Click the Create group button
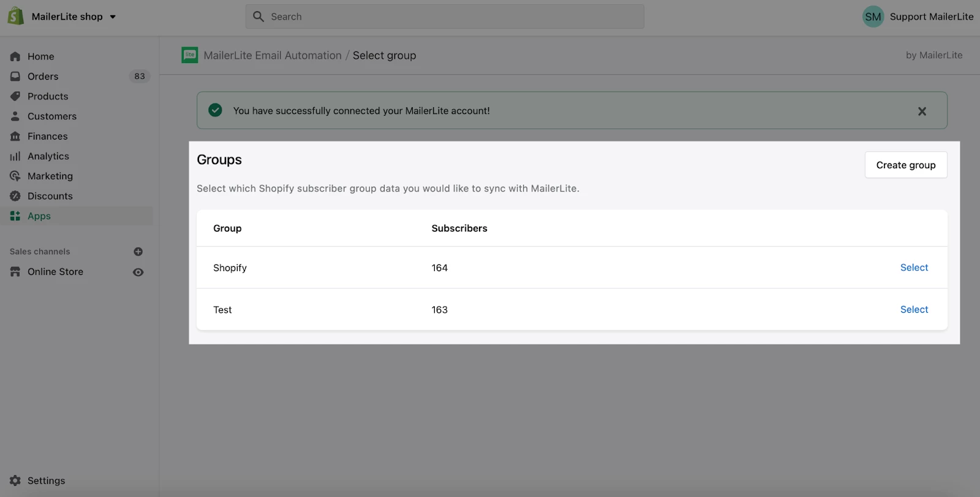Screen dimensions: 980x497 tap(906, 165)
